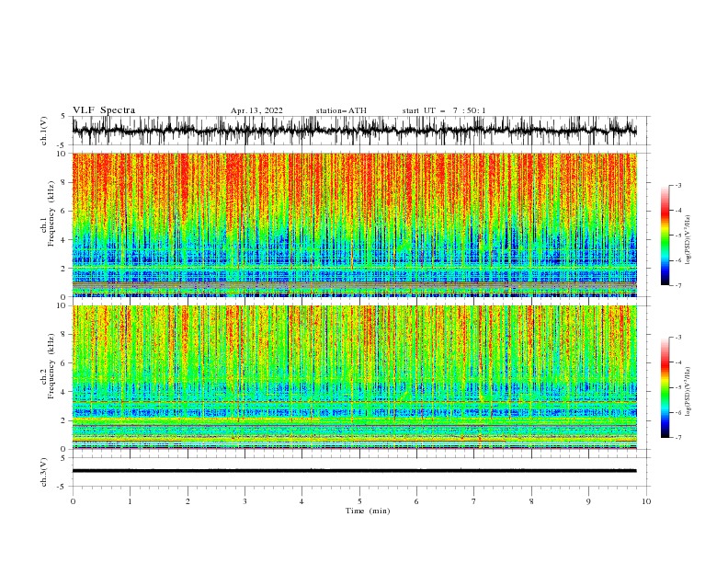Click the "-3" label on lower color bar

(677, 338)
